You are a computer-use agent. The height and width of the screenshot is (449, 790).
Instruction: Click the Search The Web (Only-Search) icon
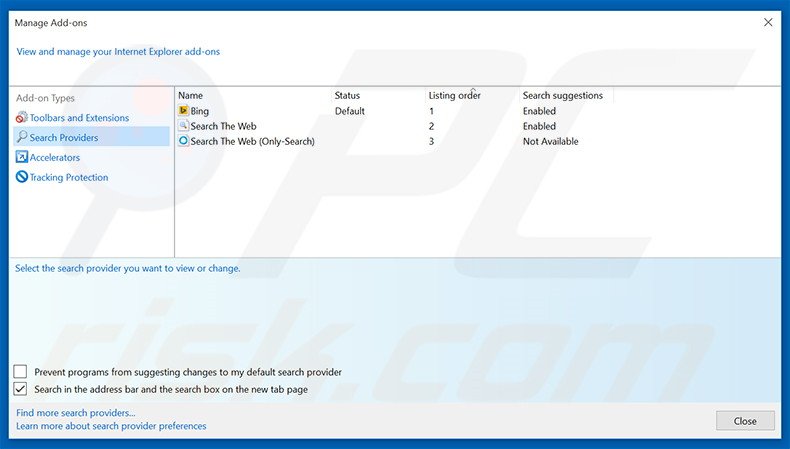[183, 141]
